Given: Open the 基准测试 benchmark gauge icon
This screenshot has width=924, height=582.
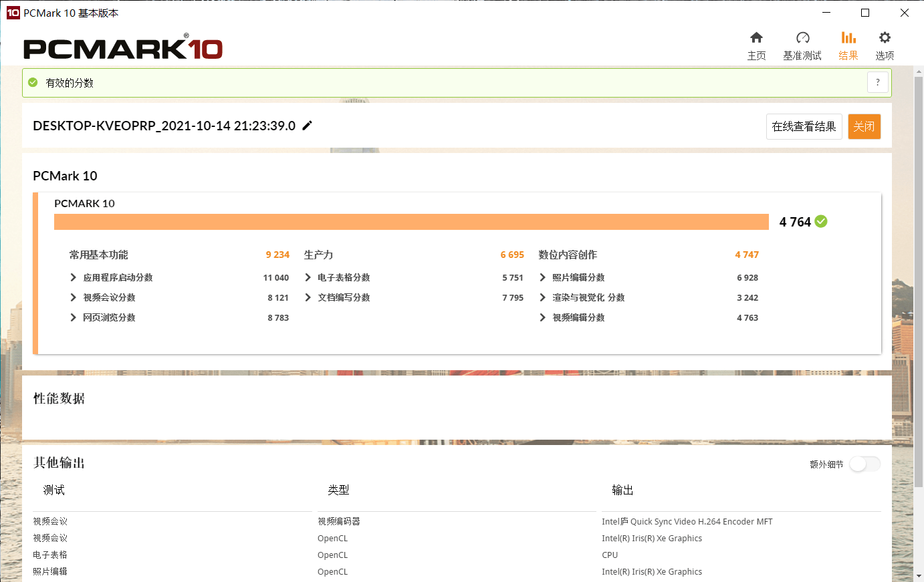Looking at the screenshot, I should (x=802, y=37).
